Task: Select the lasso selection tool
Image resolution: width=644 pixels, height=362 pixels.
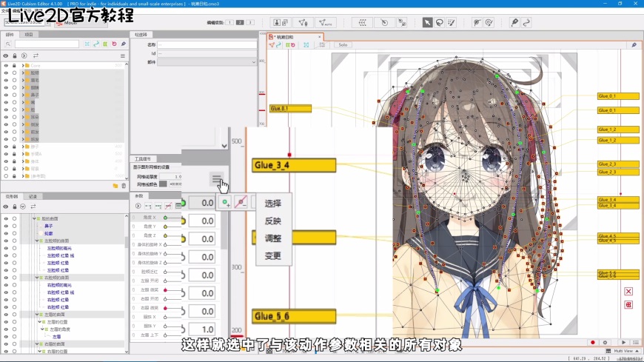Action: [440, 23]
